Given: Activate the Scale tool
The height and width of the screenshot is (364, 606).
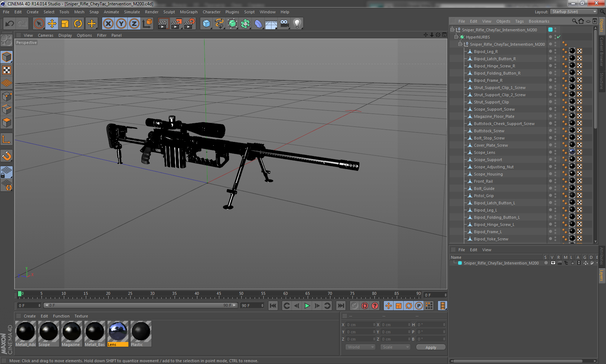Looking at the screenshot, I should click(65, 24).
